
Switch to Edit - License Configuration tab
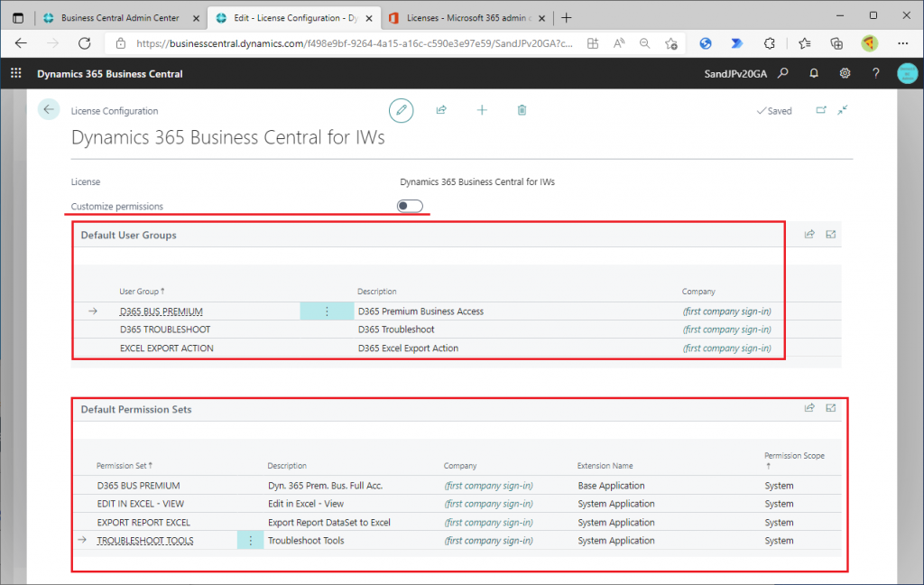pos(295,18)
